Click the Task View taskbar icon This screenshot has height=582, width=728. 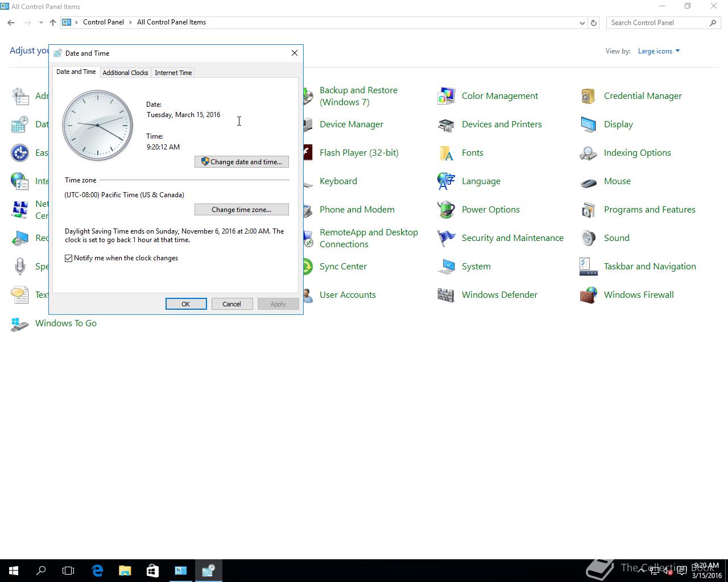(x=68, y=571)
